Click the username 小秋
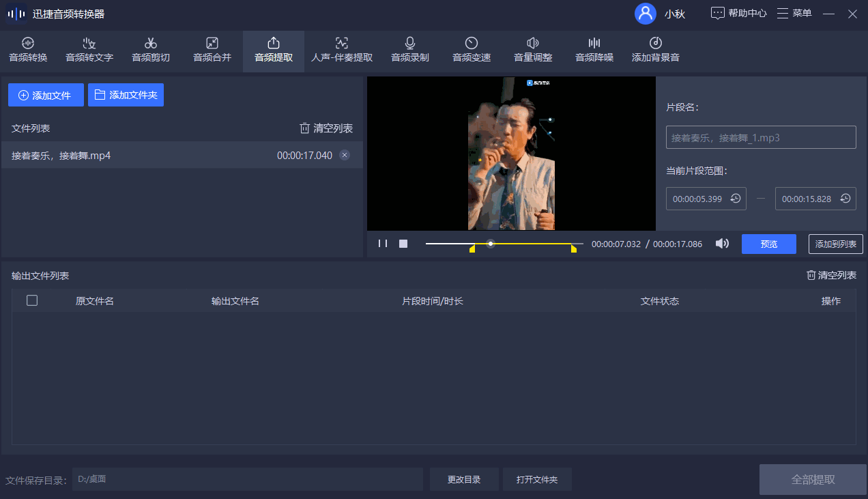 (675, 14)
